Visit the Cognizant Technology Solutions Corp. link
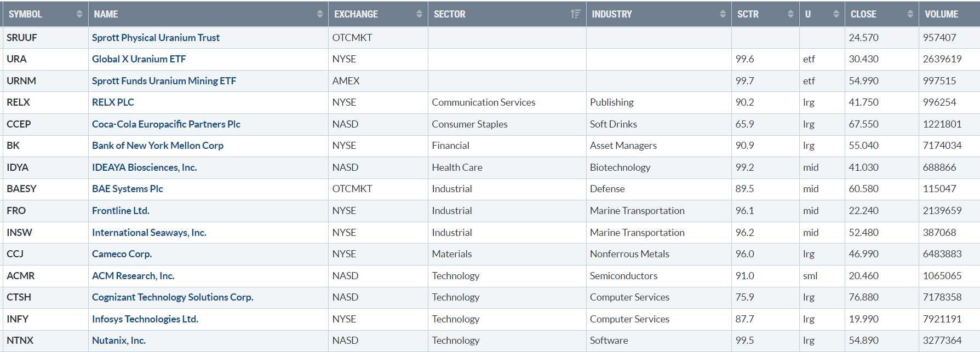Viewport: 980px width, 352px height. 173,297
